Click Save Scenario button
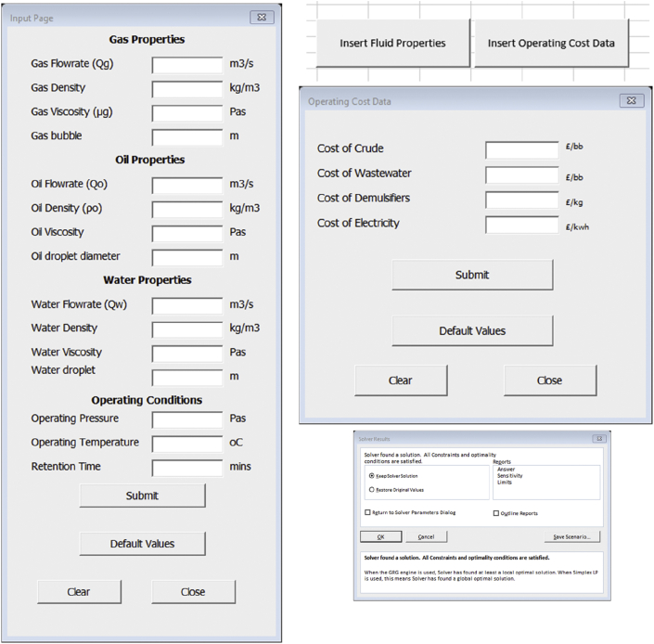The image size is (654, 644). tap(571, 536)
